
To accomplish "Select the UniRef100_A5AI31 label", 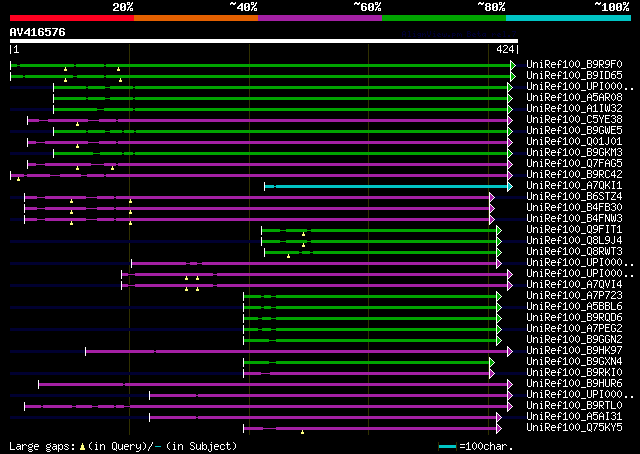I will (x=574, y=417).
